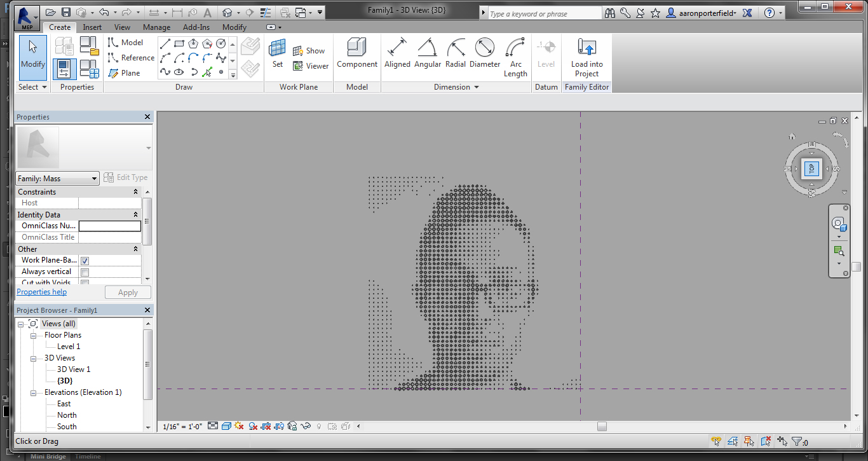This screenshot has width=868, height=461.
Task: Toggle the Sun Path icon in view control bar
Action: pyautogui.click(x=239, y=426)
